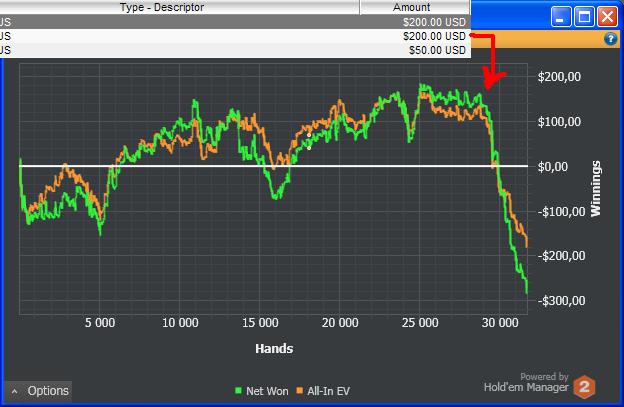Click the Winnings axis title
This screenshot has width=624, height=407.
point(596,189)
